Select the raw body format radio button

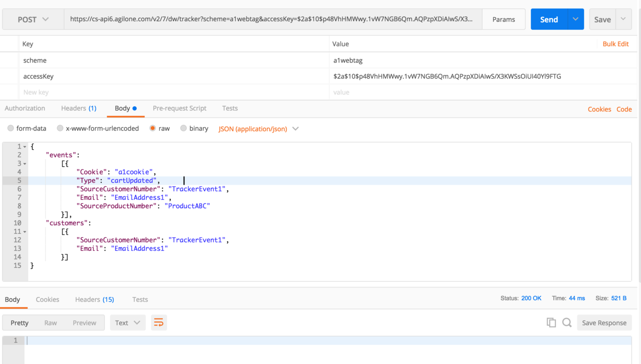[x=152, y=128]
